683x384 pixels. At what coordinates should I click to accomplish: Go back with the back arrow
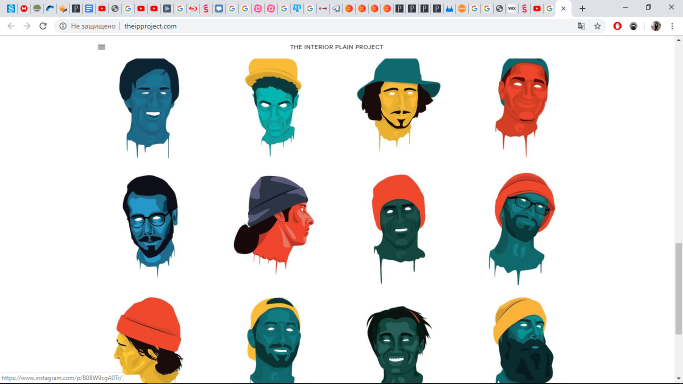click(x=11, y=26)
